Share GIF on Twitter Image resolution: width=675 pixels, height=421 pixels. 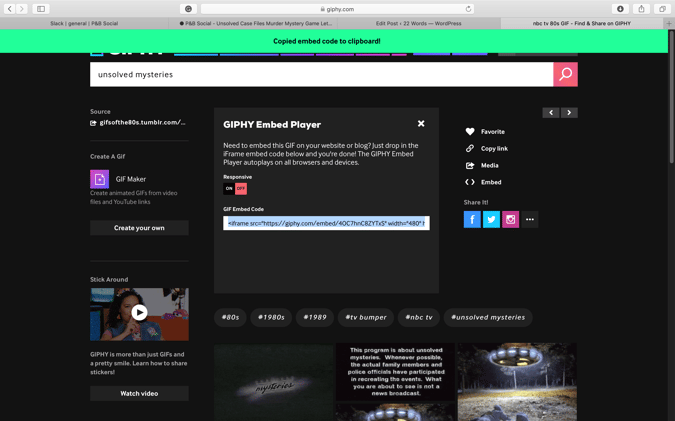[x=491, y=220]
